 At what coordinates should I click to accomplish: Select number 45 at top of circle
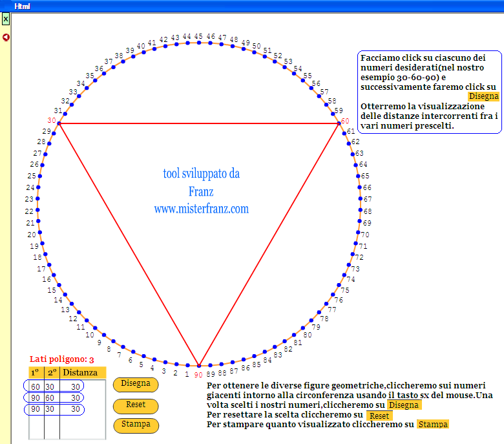(199, 37)
